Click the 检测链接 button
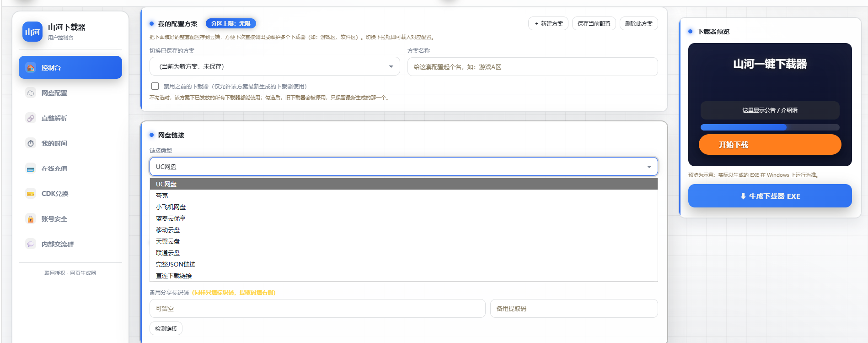 pos(166,328)
